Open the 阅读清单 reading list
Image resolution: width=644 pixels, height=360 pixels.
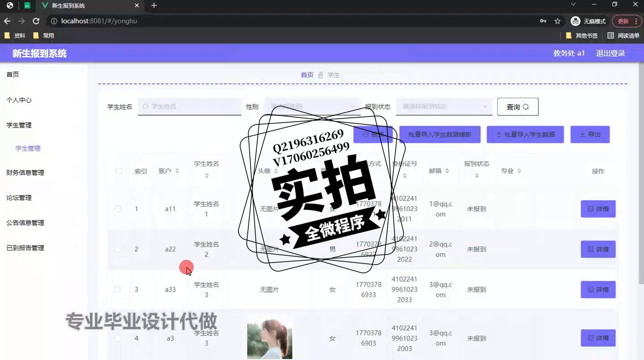click(623, 35)
